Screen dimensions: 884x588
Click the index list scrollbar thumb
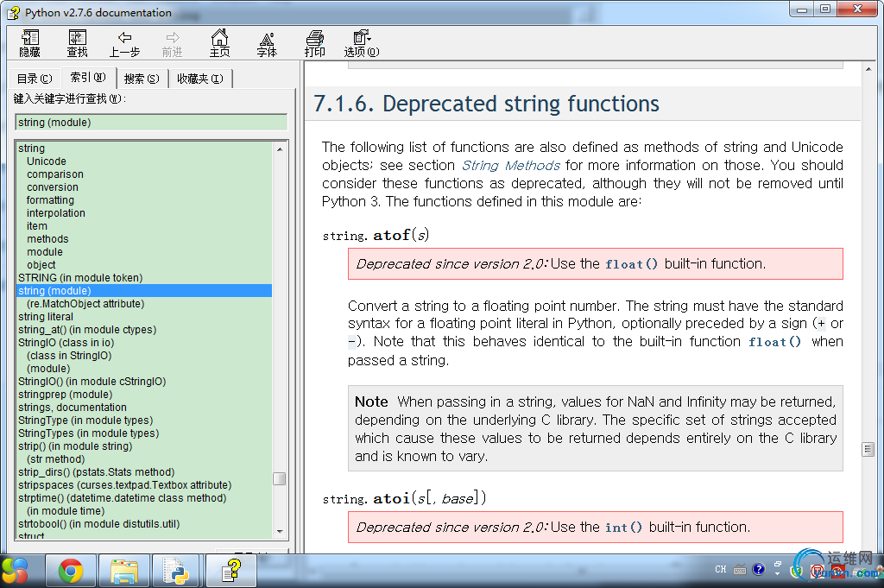pyautogui.click(x=279, y=478)
